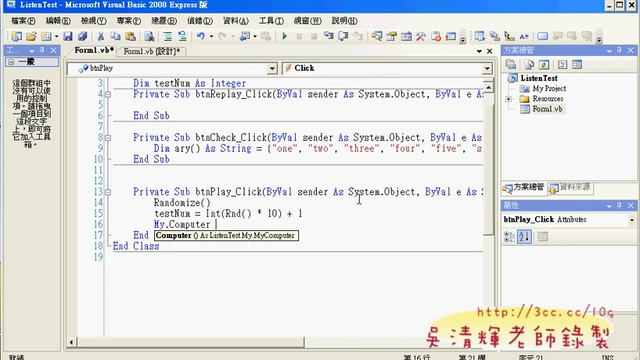Click the Paste clipboard icon
The width and height of the screenshot is (640, 360).
pos(130,36)
